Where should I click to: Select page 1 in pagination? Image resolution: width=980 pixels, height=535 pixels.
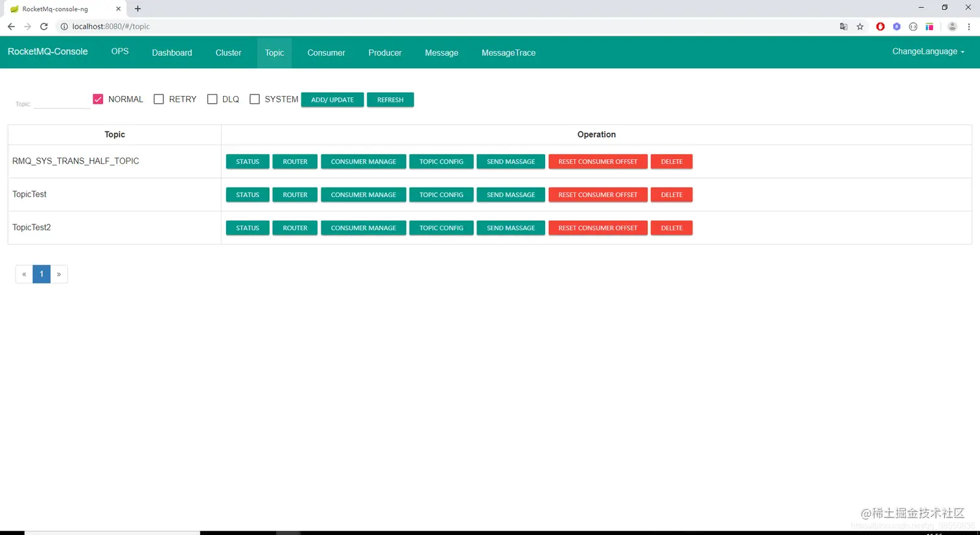point(41,274)
